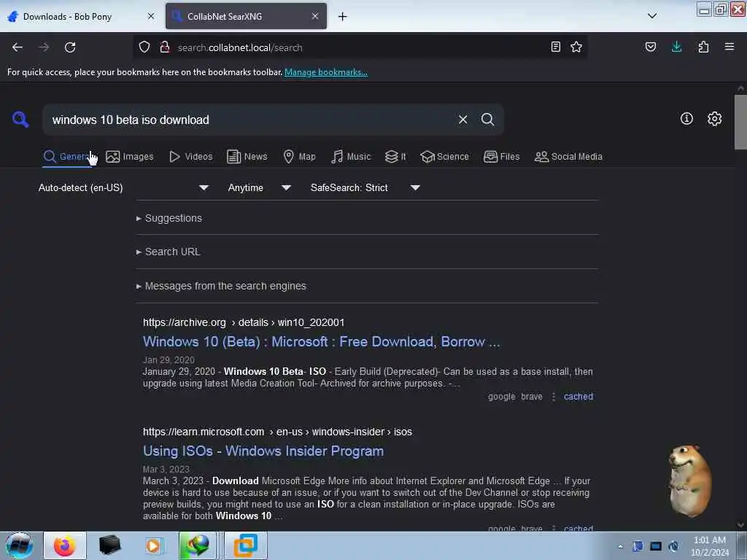Click the insecure connection lock icon

click(x=165, y=47)
